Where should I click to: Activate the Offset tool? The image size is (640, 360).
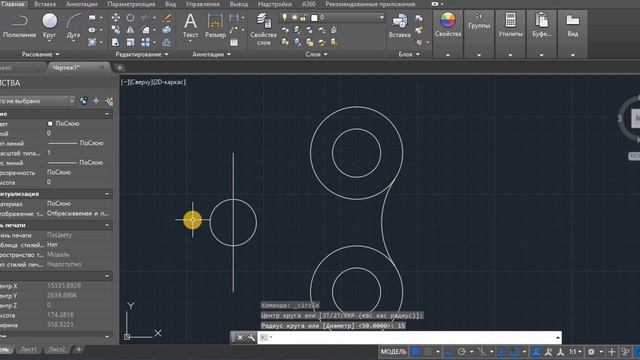167,42
